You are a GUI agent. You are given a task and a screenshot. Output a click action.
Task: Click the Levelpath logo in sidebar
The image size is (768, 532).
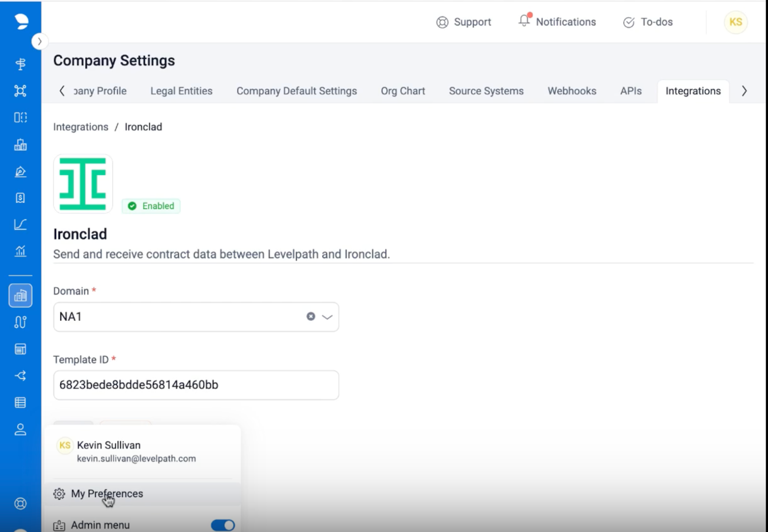(x=21, y=21)
